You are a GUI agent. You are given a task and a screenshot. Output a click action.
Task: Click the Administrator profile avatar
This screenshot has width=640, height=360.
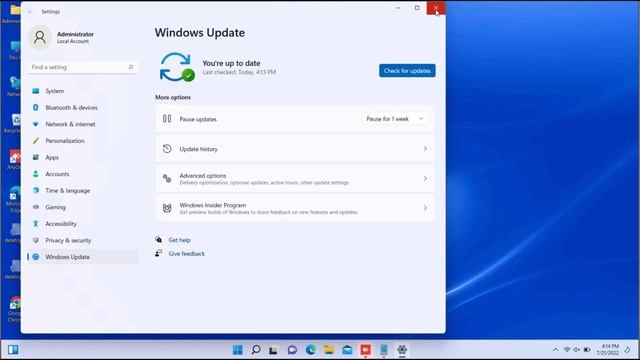click(x=40, y=38)
